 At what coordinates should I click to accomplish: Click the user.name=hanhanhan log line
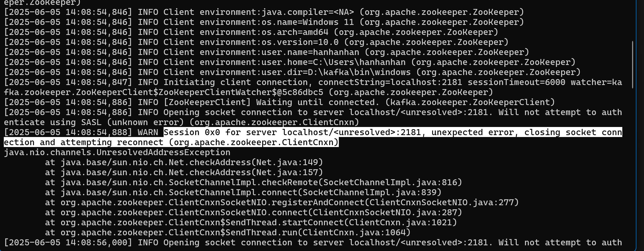(x=266, y=52)
